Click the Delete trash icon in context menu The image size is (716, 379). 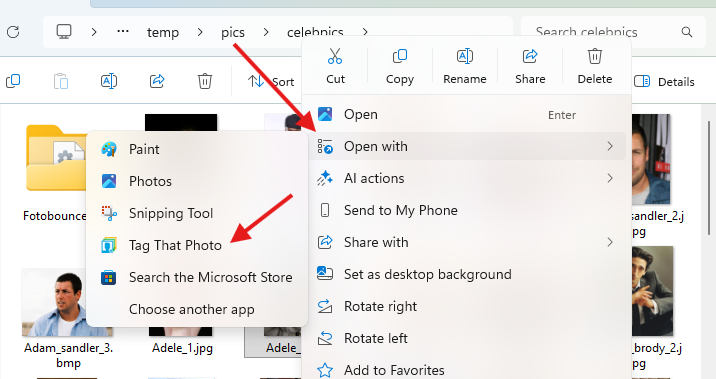595,57
